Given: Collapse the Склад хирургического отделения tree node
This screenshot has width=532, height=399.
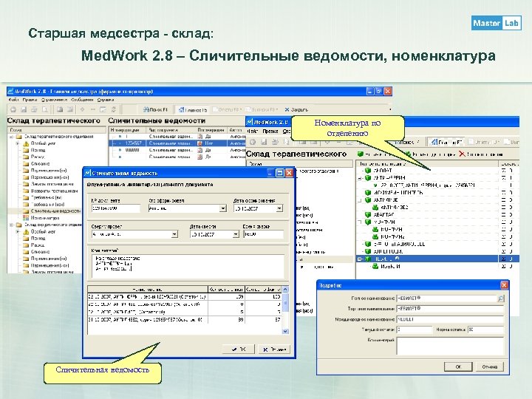Looking at the screenshot, I should 11,225.
